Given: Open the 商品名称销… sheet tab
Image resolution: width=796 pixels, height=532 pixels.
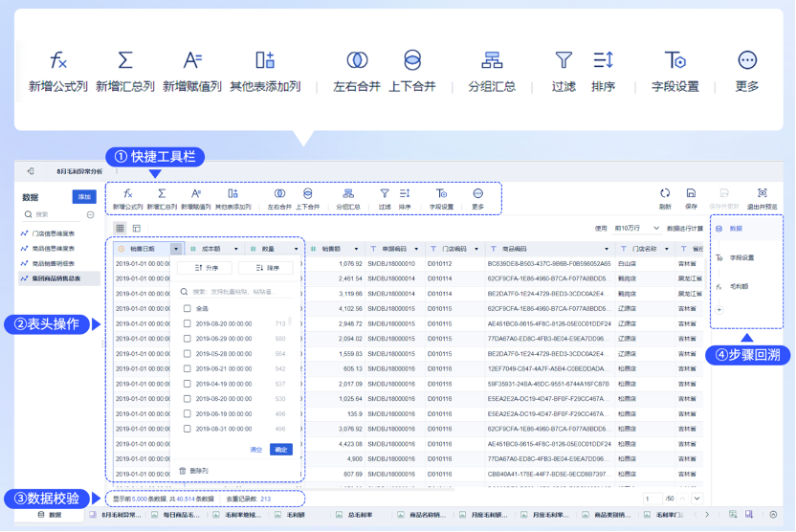Looking at the screenshot, I should click(x=422, y=515).
